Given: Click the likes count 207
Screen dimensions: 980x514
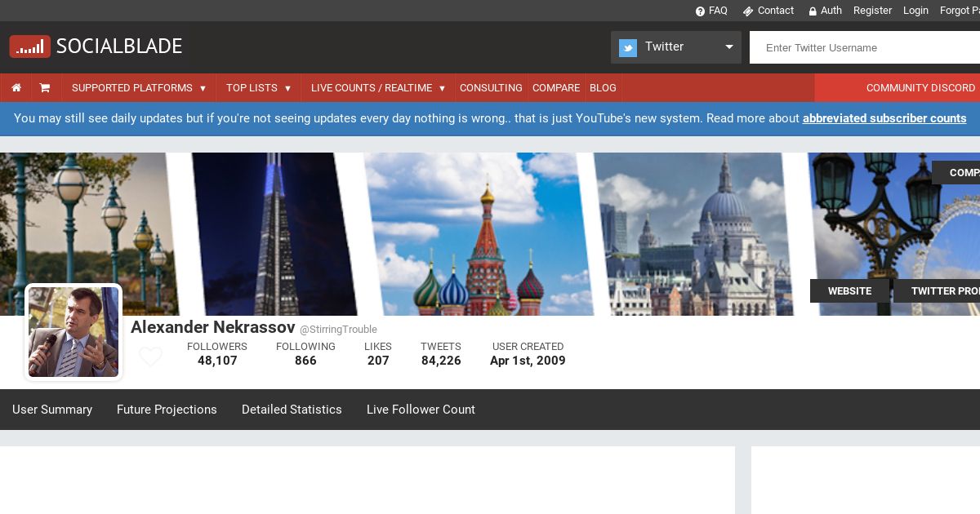Looking at the screenshot, I should click(378, 361).
